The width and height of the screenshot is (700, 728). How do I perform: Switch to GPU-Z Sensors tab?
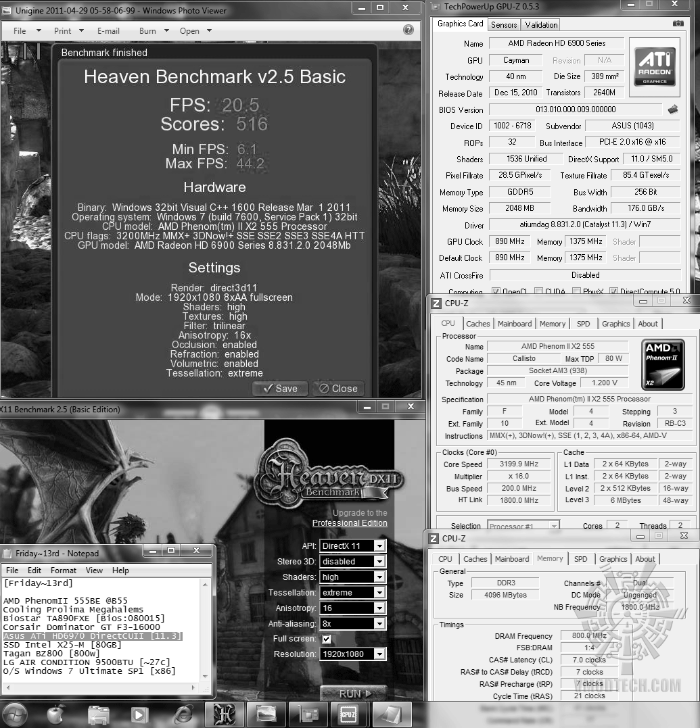click(x=504, y=25)
